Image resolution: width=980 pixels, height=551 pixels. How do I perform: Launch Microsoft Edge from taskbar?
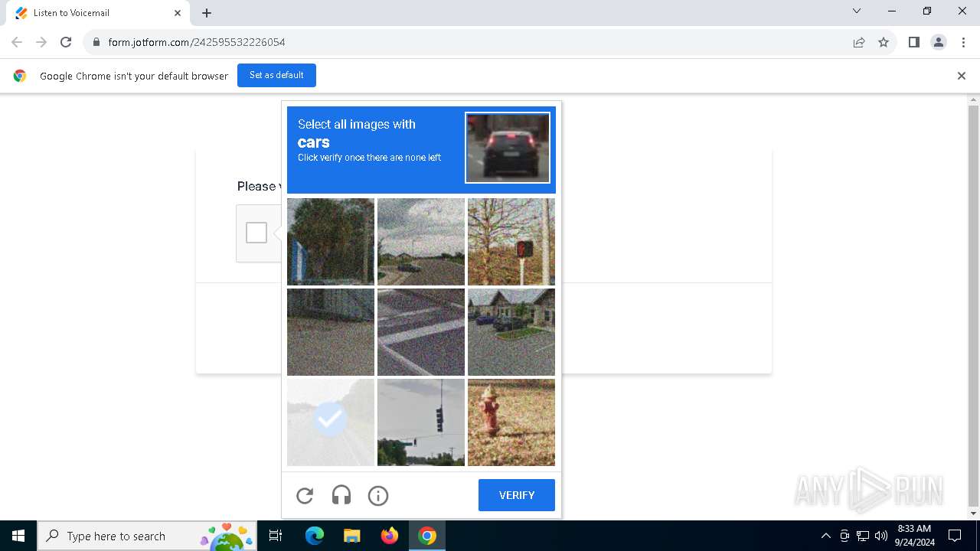point(315,536)
